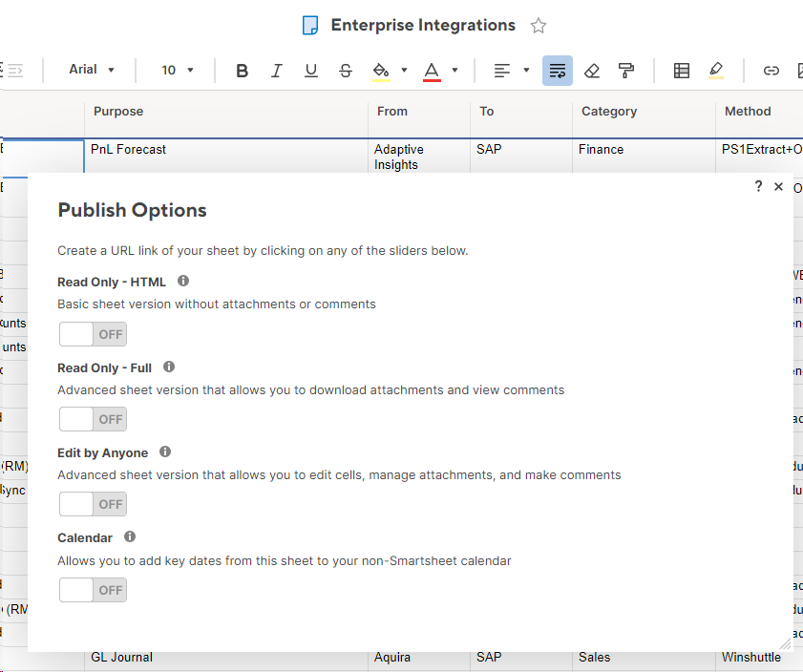Toggle strikethrough formatting
The height and width of the screenshot is (672, 803).
(x=346, y=71)
